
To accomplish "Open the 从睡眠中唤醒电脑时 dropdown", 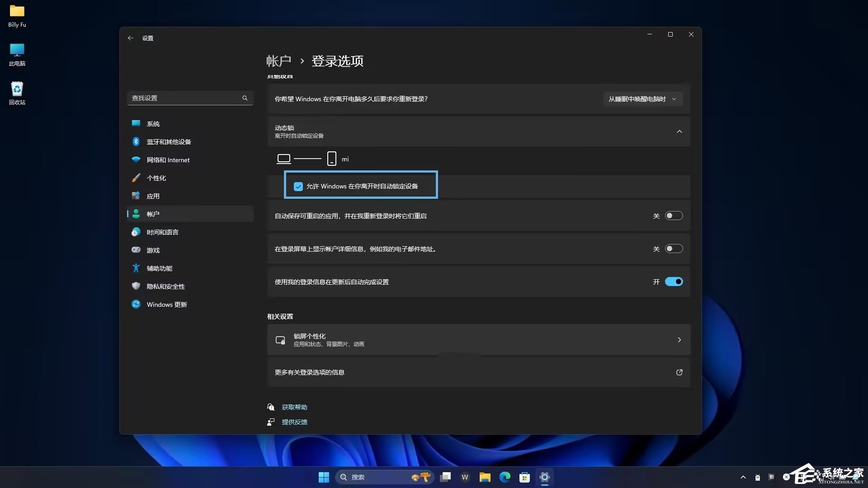I will (642, 99).
